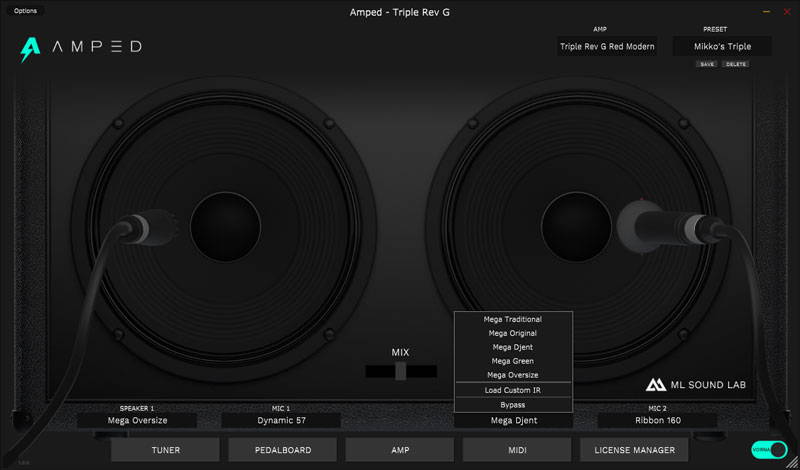Choose Mega Original from the speaker list

click(x=513, y=333)
